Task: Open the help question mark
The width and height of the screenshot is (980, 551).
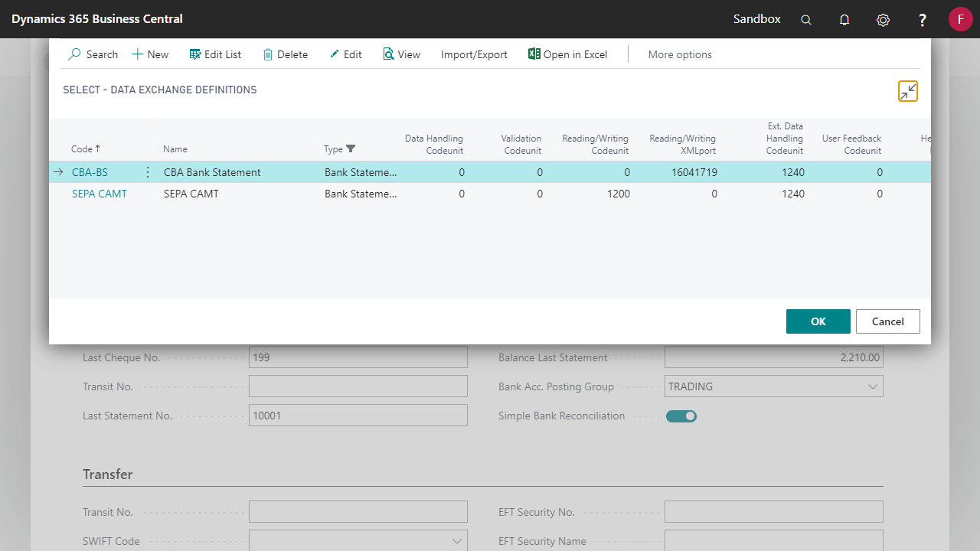Action: (923, 20)
